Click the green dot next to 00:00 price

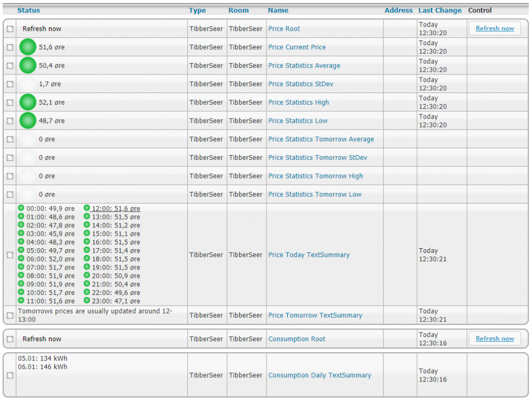pos(21,208)
